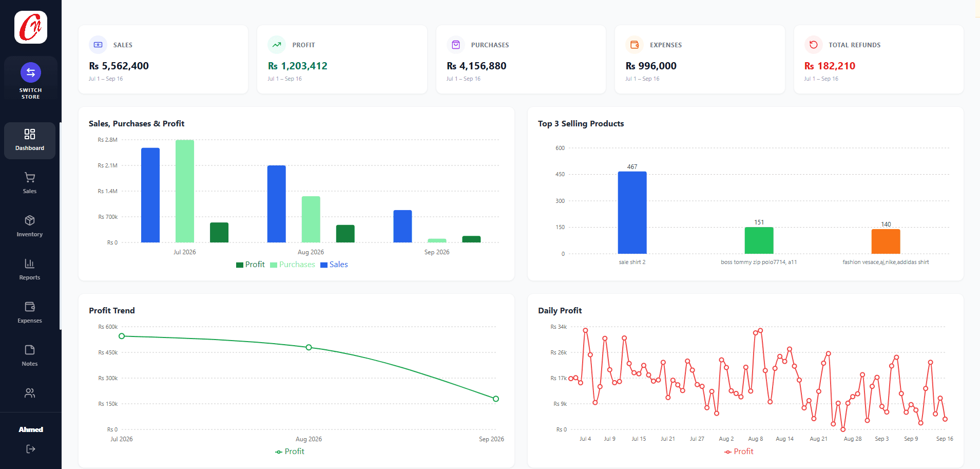Click the Aug 2026 point on Profit Trend

coord(309,347)
